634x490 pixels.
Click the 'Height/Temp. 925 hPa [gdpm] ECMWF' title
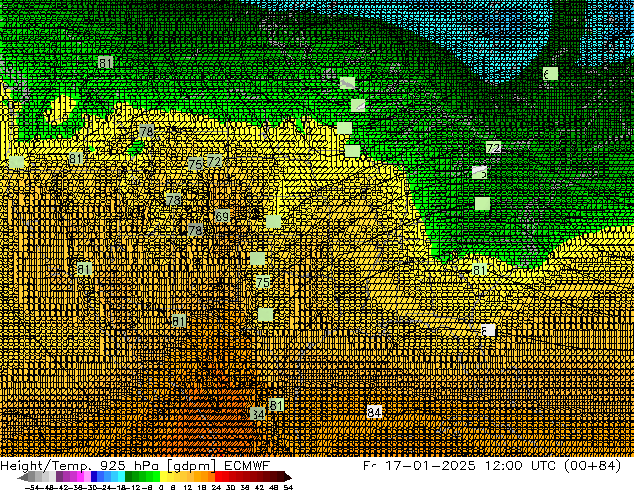pos(135,465)
